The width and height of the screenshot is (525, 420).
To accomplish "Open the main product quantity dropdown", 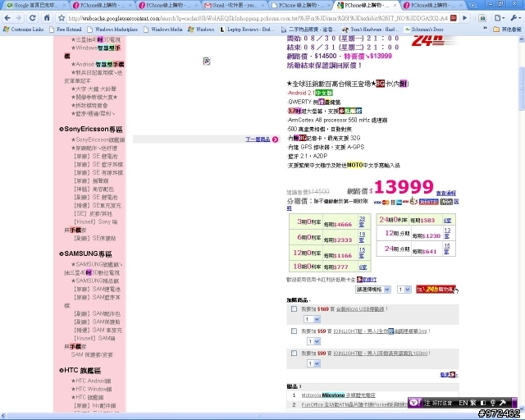I will [404, 290].
